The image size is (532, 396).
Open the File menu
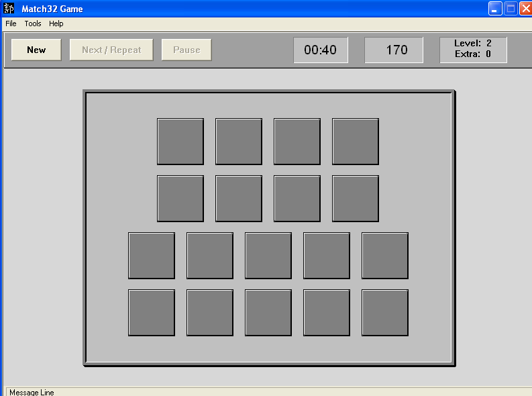[x=11, y=23]
